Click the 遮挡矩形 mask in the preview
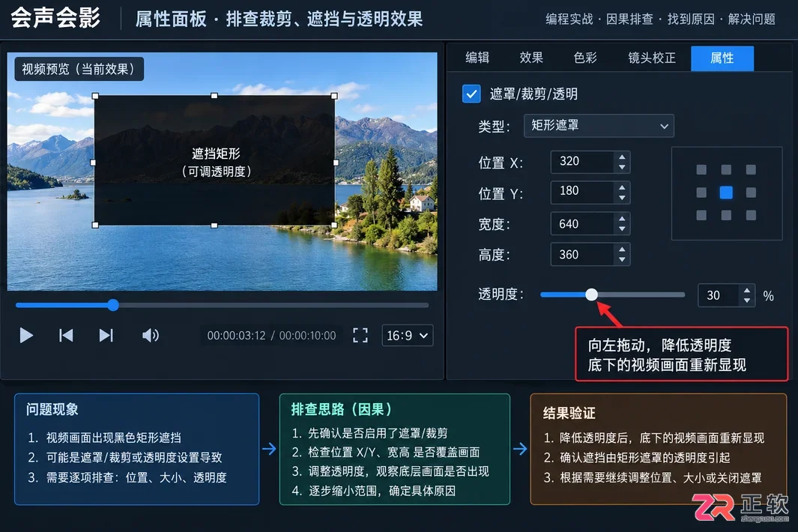 (x=215, y=160)
